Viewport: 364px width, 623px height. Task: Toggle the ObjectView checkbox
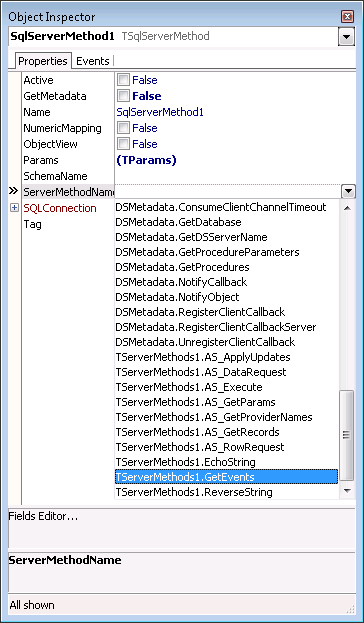tap(124, 144)
